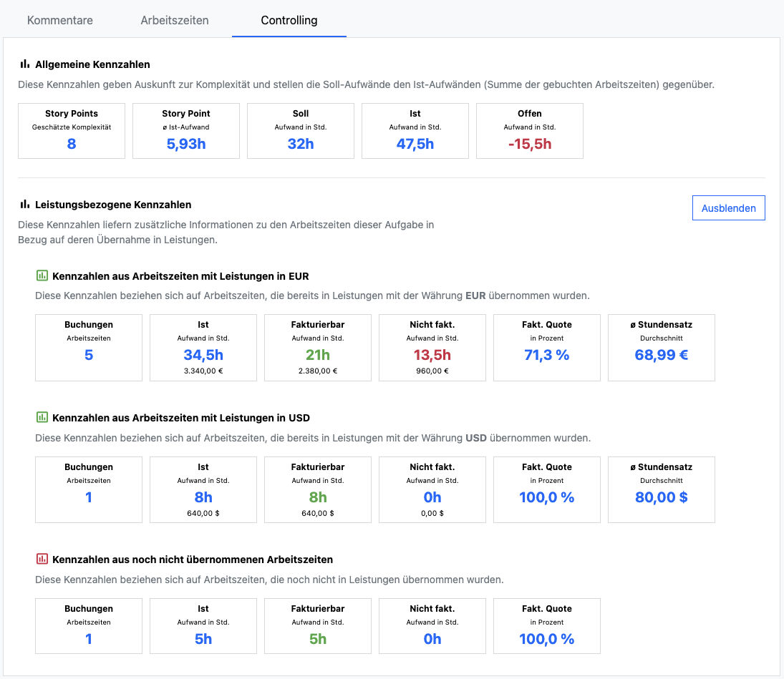This screenshot has width=784, height=679.
Task: Click the red chart icon for unbilled Arbeitszeiten
Action: click(42, 559)
